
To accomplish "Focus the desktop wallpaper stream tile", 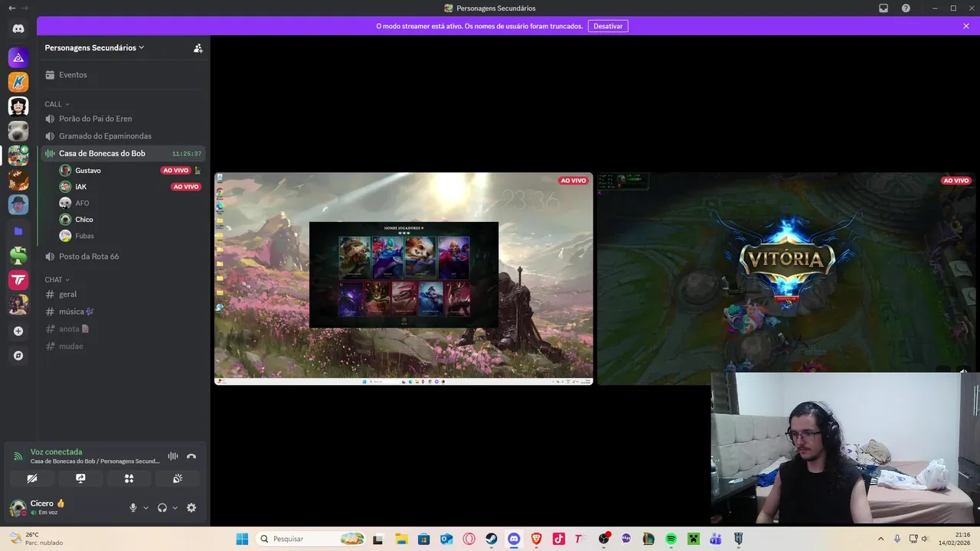I will coord(403,279).
